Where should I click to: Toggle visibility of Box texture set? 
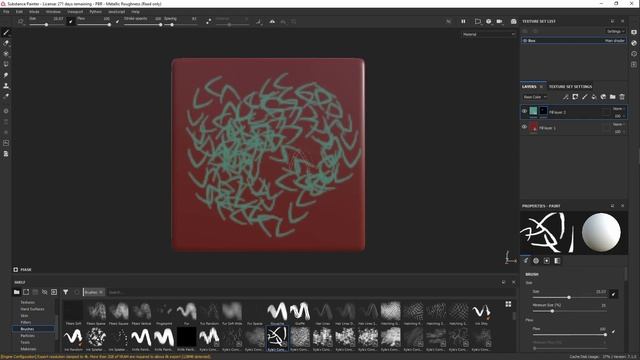click(525, 40)
